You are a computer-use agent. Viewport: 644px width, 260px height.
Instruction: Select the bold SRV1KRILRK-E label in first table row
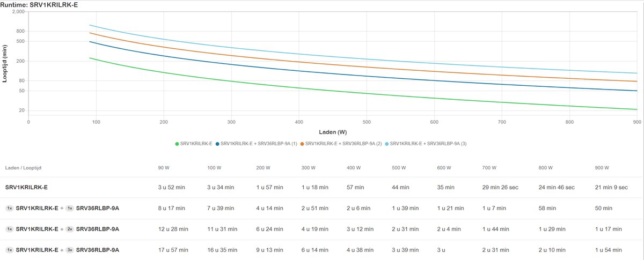(26, 188)
